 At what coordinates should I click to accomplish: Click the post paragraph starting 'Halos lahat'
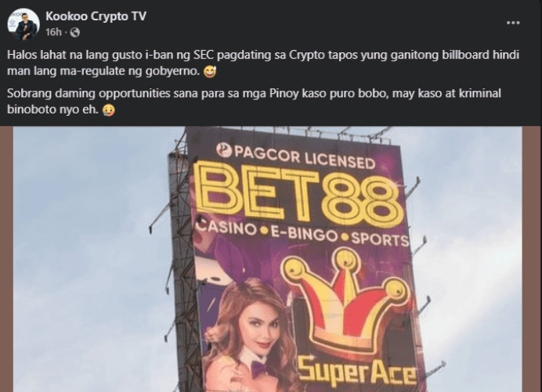point(262,63)
